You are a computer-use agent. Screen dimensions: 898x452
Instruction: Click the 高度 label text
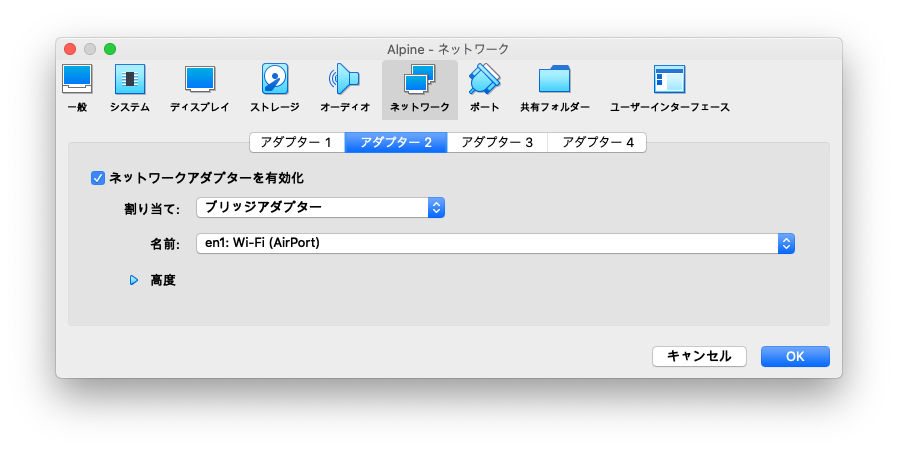click(163, 280)
